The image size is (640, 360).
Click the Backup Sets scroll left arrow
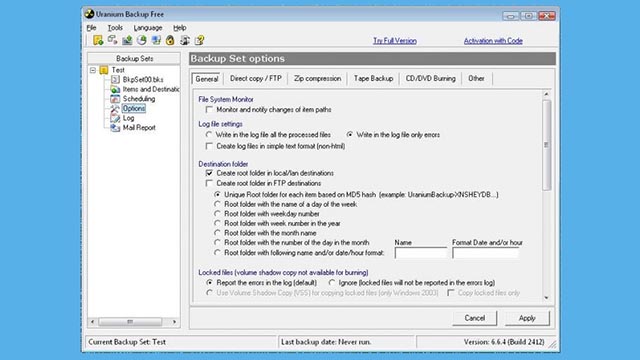pyautogui.click(x=92, y=322)
